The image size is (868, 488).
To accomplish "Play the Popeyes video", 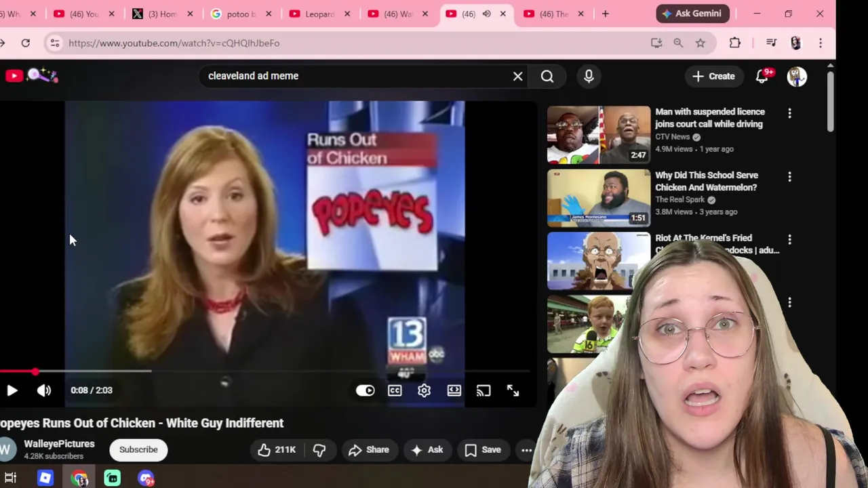I will point(12,390).
